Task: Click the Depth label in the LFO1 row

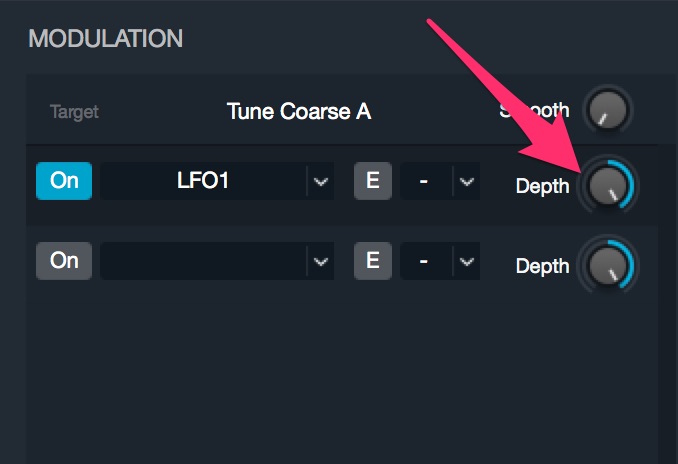Action: pos(543,186)
